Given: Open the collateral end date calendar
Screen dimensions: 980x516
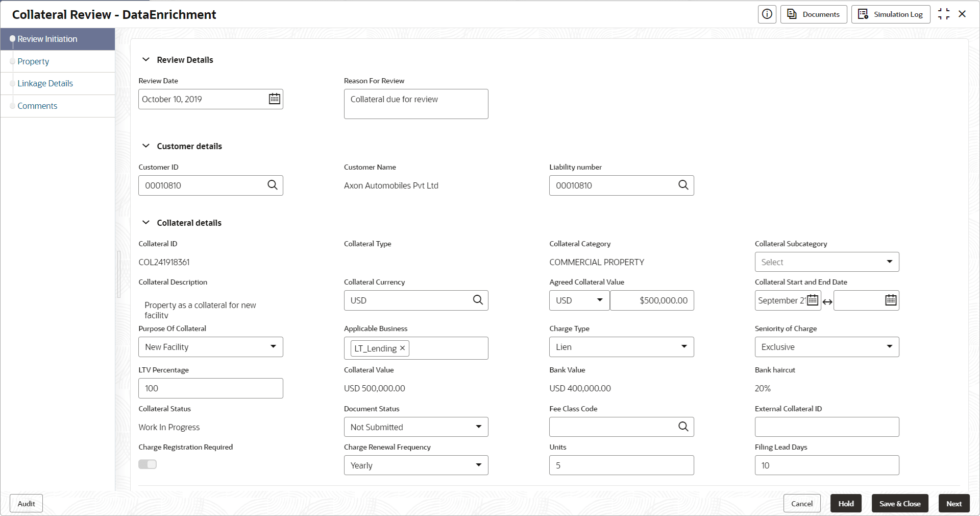Looking at the screenshot, I should point(891,300).
